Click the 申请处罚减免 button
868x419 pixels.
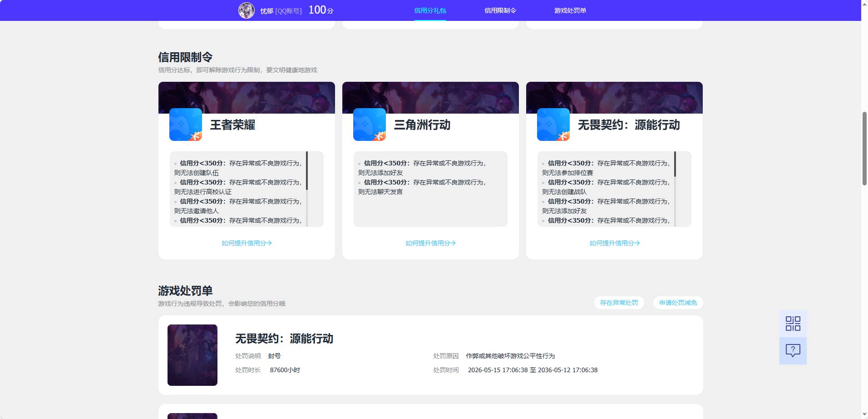678,303
